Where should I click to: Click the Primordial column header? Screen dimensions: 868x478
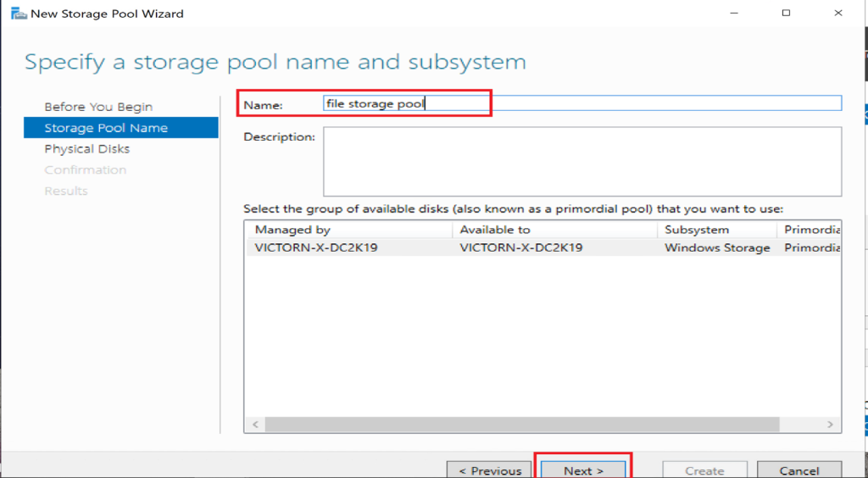[x=811, y=230]
